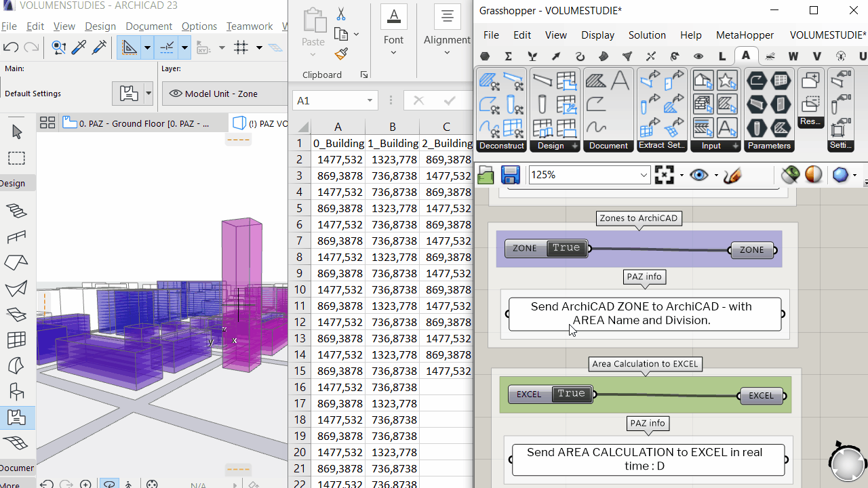Select the Text document component icon
This screenshot has height=488, width=868.
[620, 81]
